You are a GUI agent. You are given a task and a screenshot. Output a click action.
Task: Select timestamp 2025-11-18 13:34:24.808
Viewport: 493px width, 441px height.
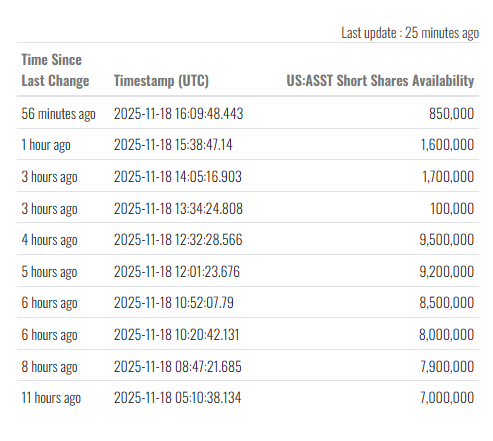tap(178, 208)
